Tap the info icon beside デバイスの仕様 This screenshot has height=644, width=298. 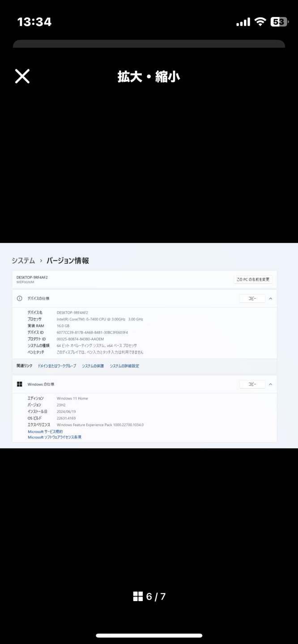(20, 298)
